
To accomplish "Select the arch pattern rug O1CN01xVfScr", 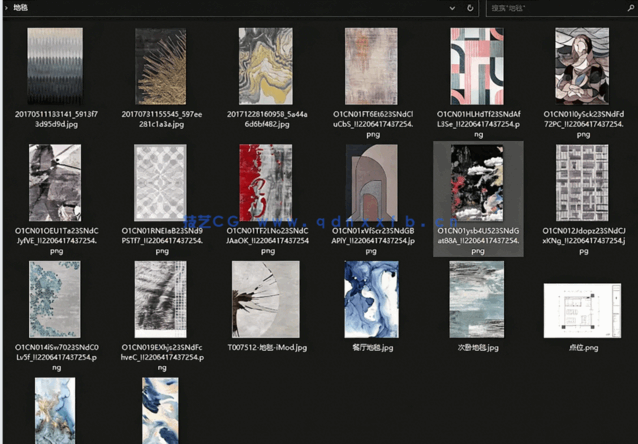I will 372,181.
